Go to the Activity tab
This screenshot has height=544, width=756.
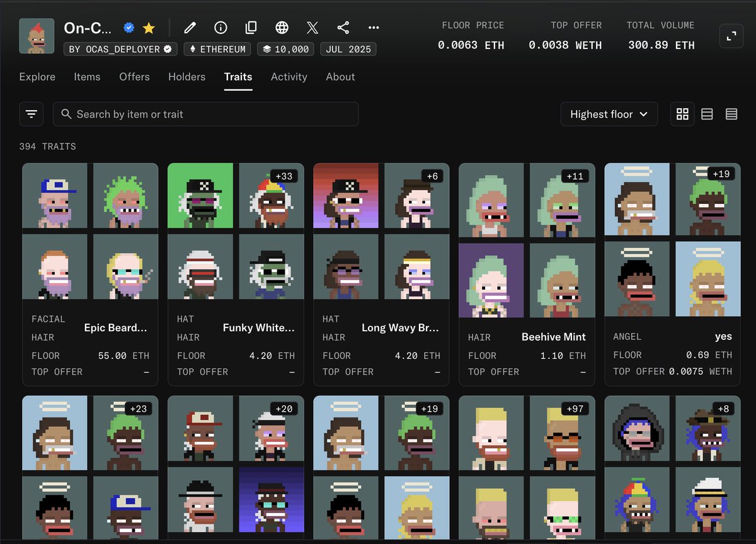point(289,77)
